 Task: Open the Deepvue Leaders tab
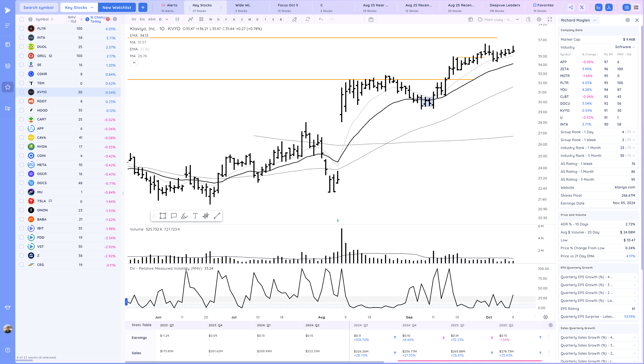pyautogui.click(x=504, y=7)
